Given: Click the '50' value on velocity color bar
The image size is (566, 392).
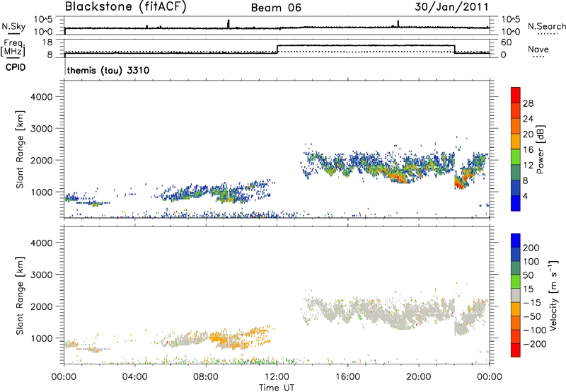Looking at the screenshot, I should coord(528,275).
